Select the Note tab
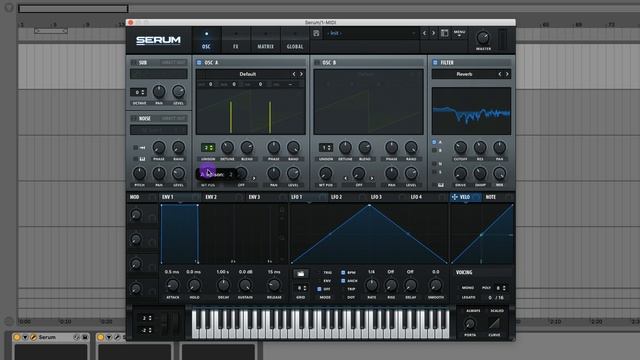Viewport: 640px width, 360px height. pos(491,197)
